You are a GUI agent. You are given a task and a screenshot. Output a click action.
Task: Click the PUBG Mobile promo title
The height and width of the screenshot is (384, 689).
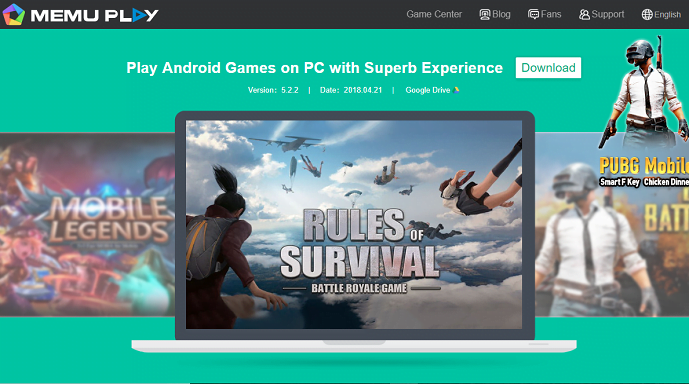coord(644,166)
